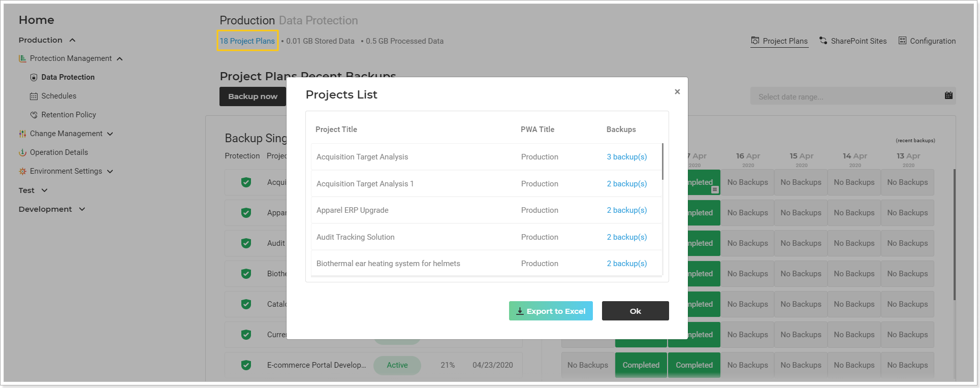Select the Acquisition Target Analysis 1 project title

click(365, 184)
